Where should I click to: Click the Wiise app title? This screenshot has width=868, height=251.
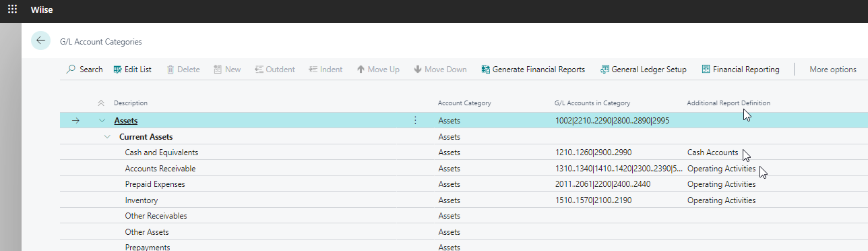point(42,11)
